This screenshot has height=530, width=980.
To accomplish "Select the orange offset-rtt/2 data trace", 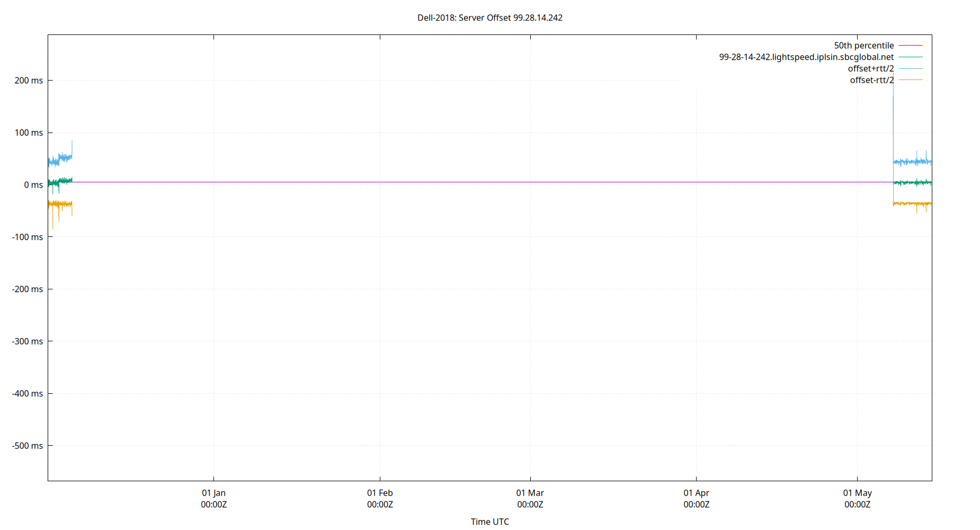I will pos(911,203).
